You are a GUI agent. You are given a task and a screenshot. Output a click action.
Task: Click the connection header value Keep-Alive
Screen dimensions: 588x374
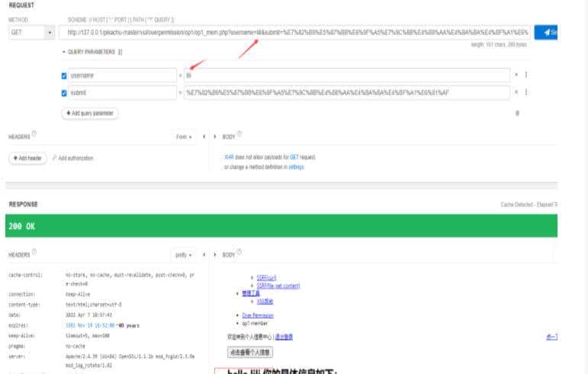point(78,294)
